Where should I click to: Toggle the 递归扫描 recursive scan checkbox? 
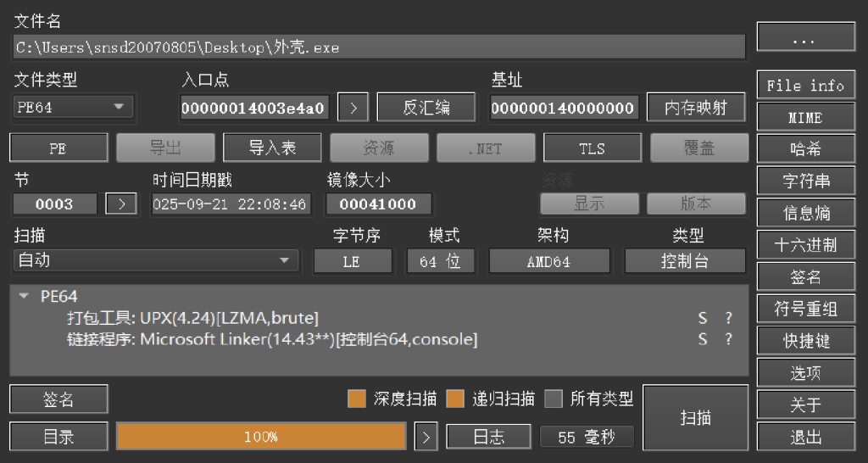click(456, 399)
